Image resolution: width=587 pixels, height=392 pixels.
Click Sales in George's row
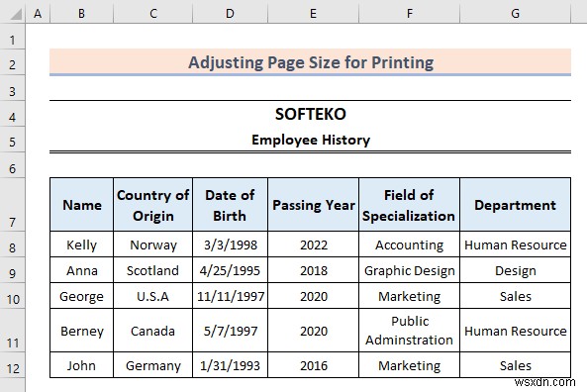[515, 296]
